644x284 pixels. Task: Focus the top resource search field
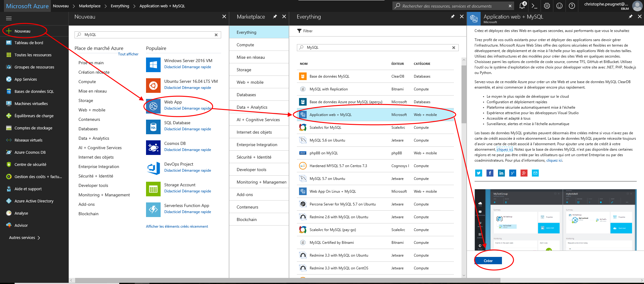point(453,6)
